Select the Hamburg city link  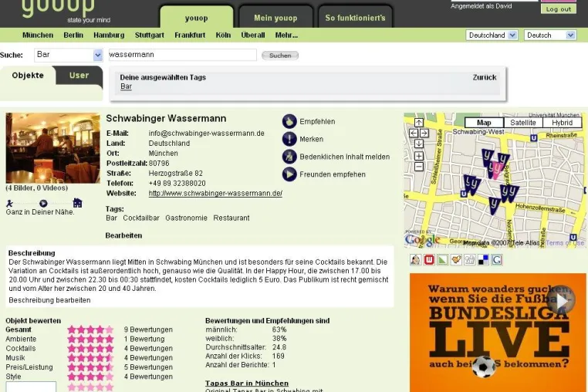pyautogui.click(x=109, y=35)
